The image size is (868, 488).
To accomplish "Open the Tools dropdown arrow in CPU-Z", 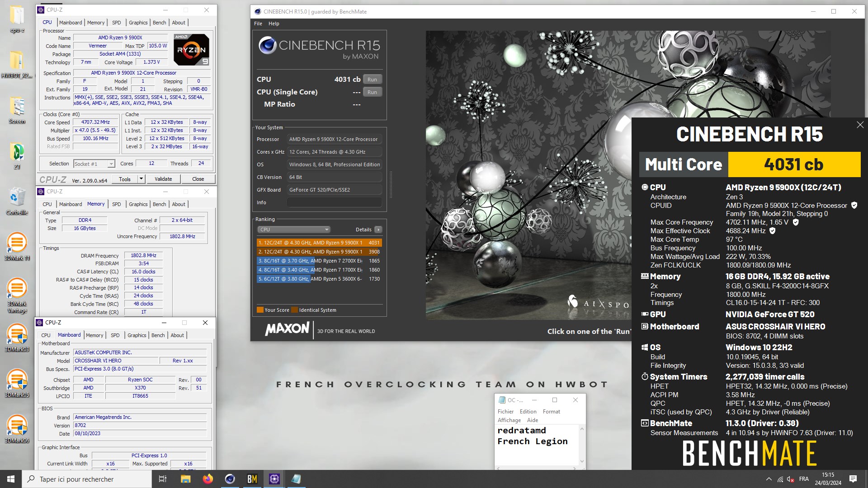I will coord(141,179).
